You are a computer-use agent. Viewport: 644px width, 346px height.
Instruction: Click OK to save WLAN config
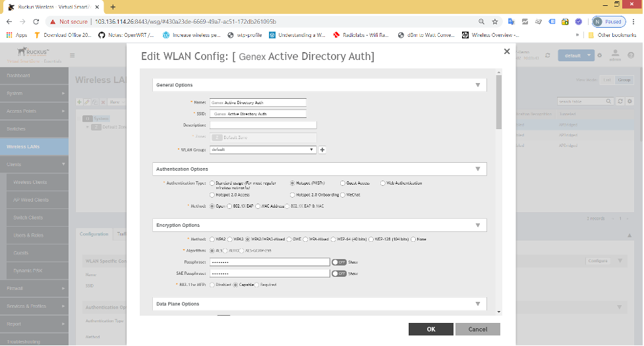click(431, 329)
